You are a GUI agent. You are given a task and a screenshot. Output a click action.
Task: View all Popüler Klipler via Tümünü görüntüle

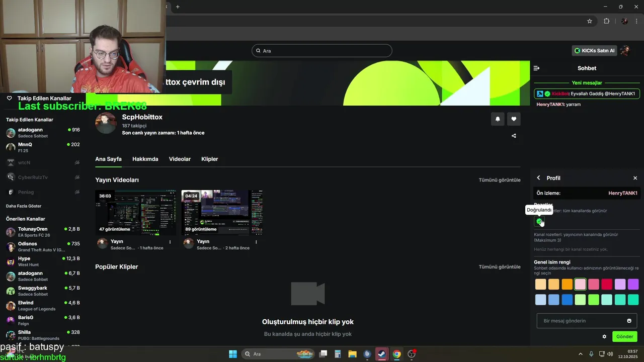coord(500,267)
